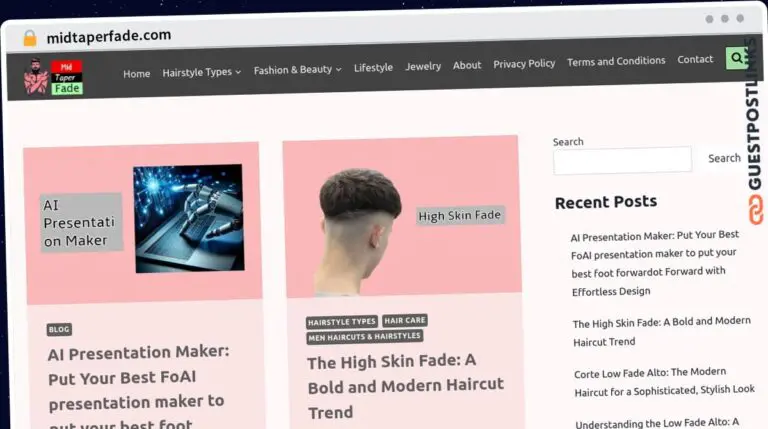Click the sidebar Search button
Image resolution: width=768 pixels, height=429 pixels.
click(724, 158)
